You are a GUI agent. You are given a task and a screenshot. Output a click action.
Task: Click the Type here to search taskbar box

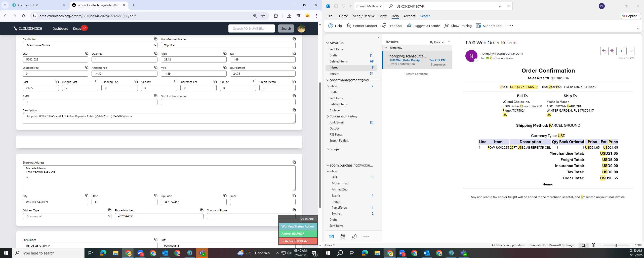pyautogui.click(x=48, y=253)
